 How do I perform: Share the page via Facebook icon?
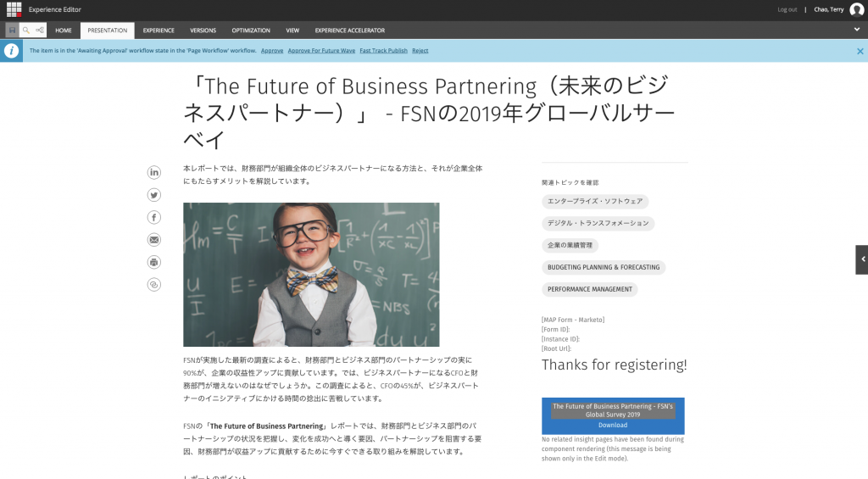click(x=153, y=218)
